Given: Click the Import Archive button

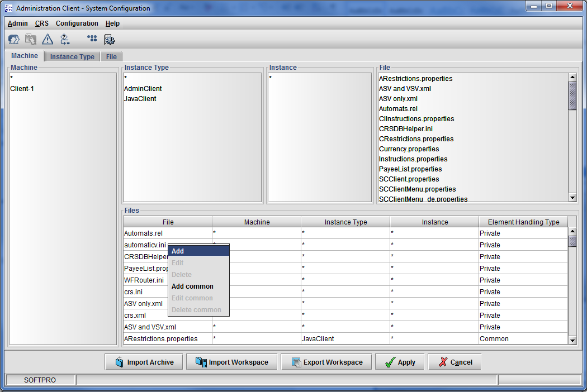Looking at the screenshot, I should coord(144,362).
